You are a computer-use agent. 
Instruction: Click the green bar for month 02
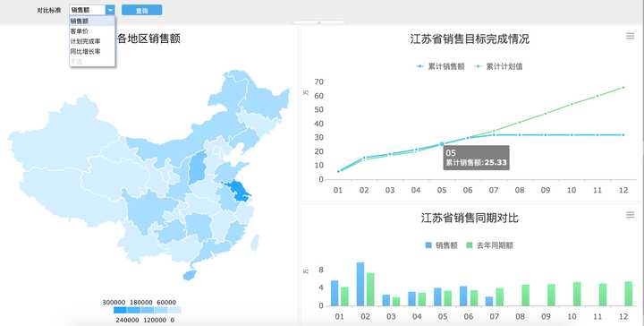click(x=370, y=289)
